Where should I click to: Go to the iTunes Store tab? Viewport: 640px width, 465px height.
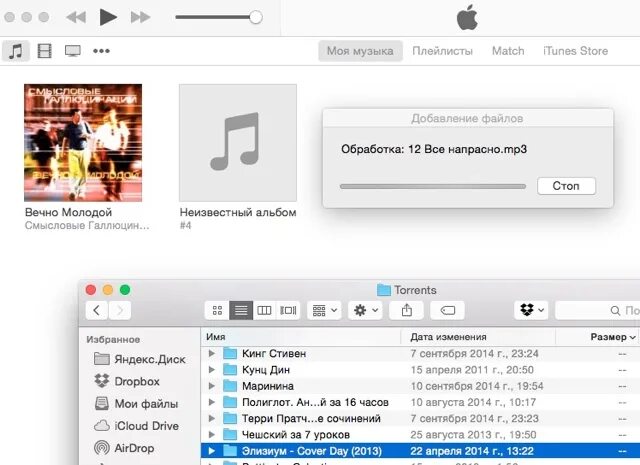(x=576, y=51)
